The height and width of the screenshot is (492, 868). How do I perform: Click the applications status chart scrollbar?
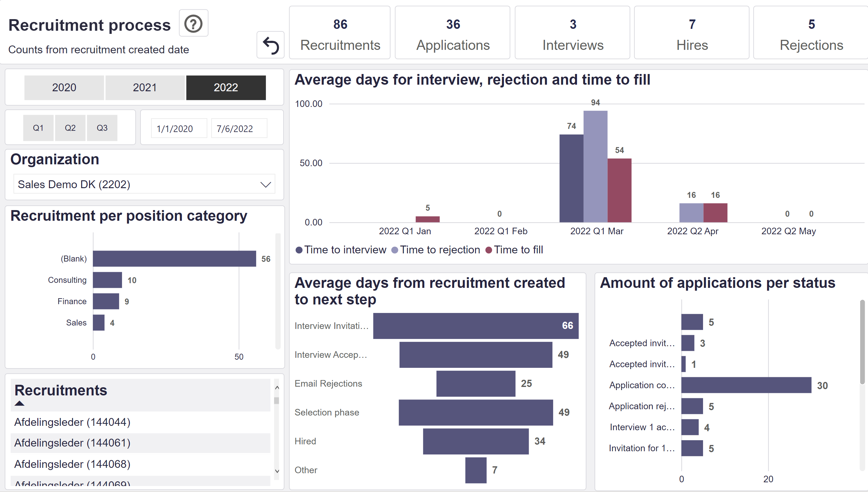coord(863,342)
